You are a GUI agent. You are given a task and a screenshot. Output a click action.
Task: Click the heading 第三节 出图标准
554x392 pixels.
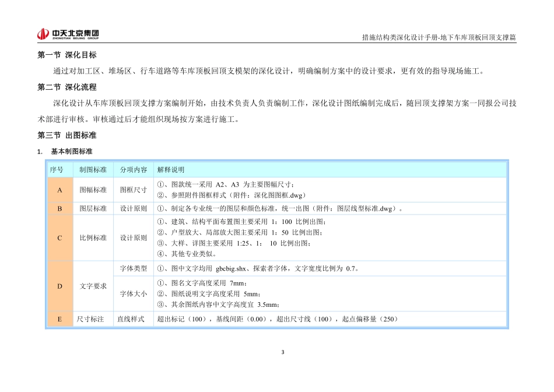point(66,136)
